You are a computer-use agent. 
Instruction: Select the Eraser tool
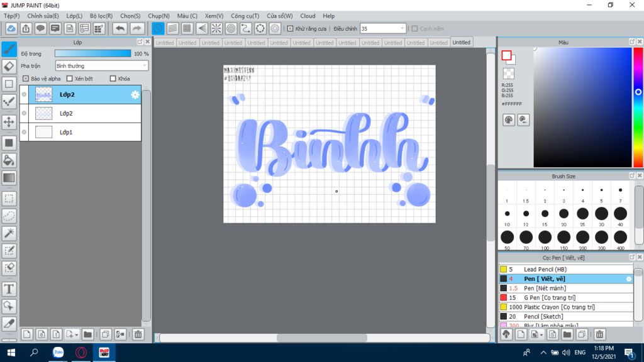point(9,66)
